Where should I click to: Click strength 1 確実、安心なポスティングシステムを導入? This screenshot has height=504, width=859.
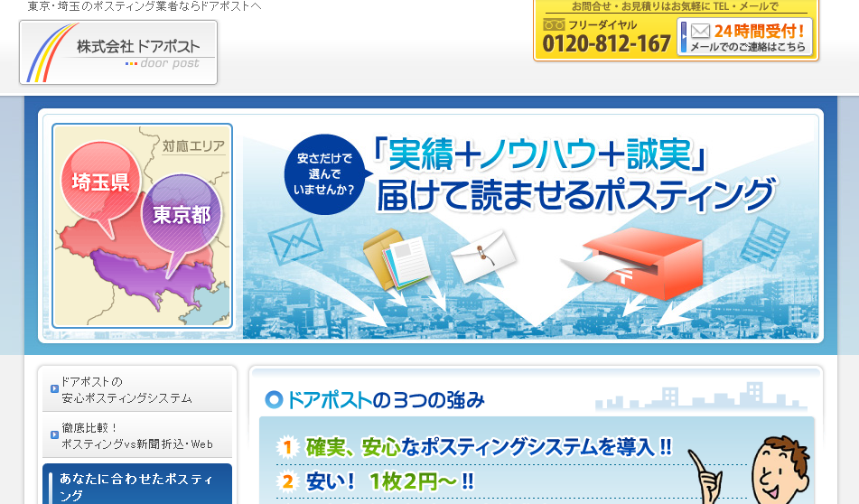tap(489, 448)
